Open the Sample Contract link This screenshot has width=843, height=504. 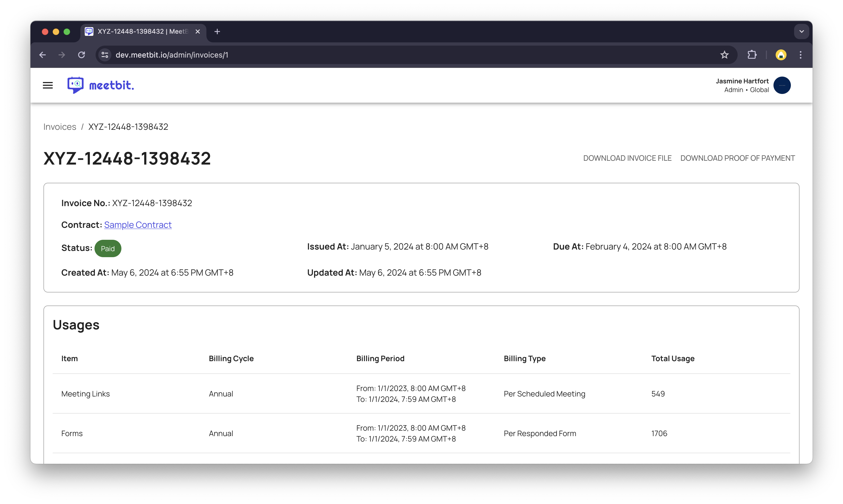[137, 225]
